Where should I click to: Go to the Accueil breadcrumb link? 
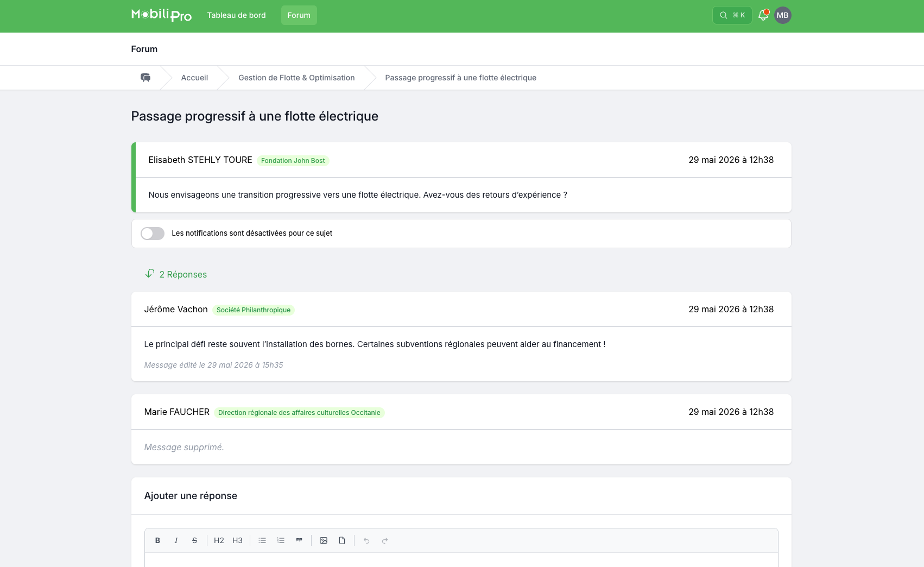194,78
